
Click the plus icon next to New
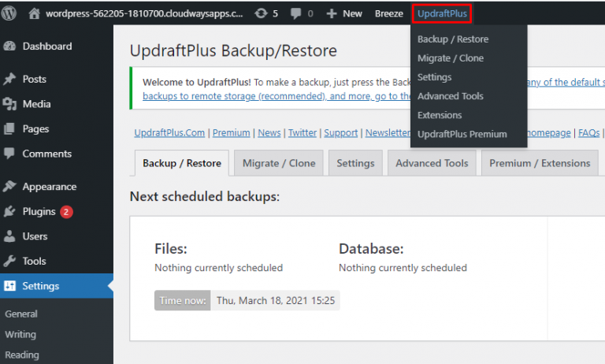332,14
